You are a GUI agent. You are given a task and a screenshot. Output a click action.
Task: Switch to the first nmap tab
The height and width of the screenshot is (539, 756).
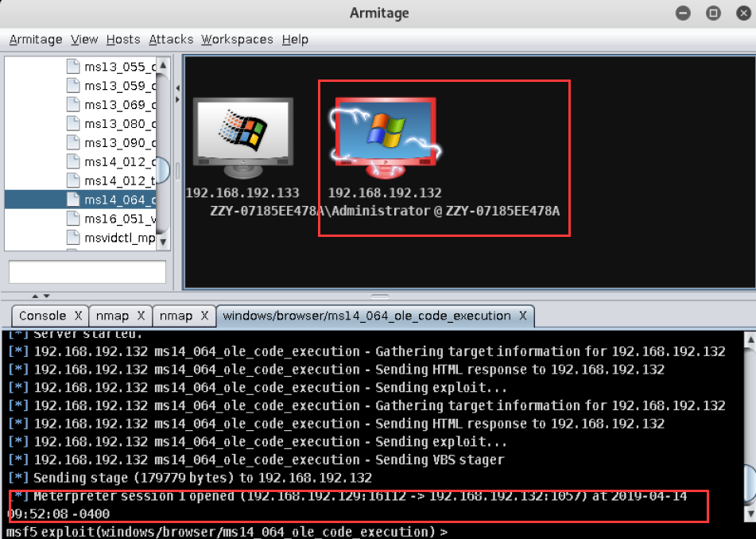pos(112,316)
